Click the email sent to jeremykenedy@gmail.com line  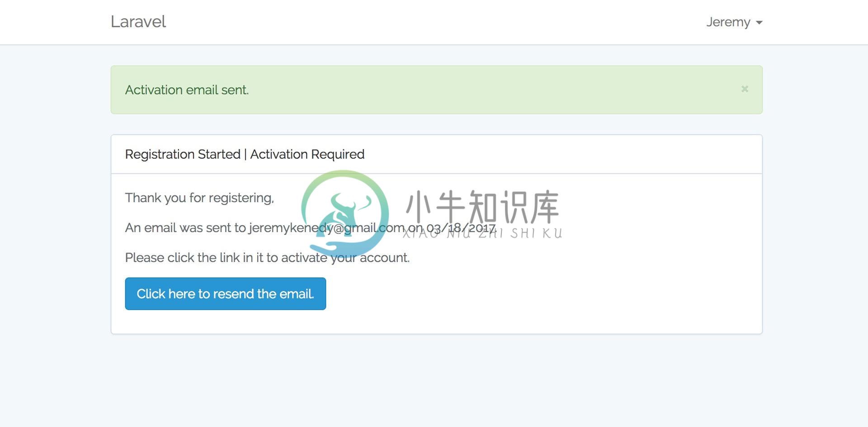(311, 228)
